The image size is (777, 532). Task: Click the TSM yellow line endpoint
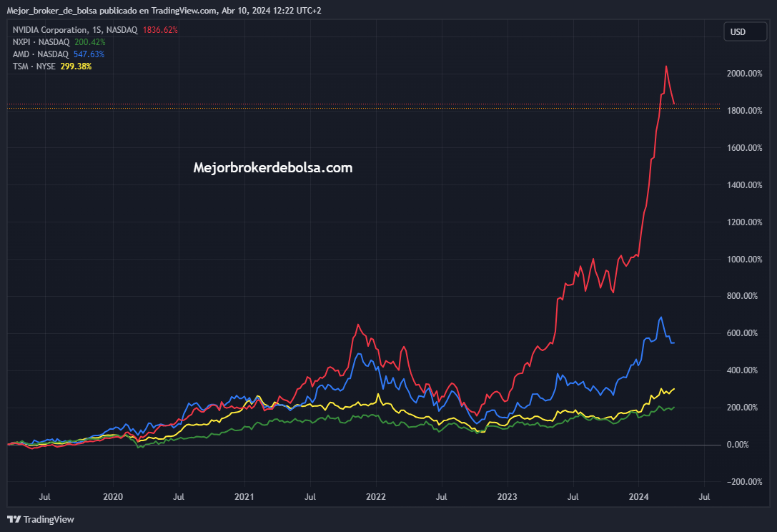[x=674, y=389]
